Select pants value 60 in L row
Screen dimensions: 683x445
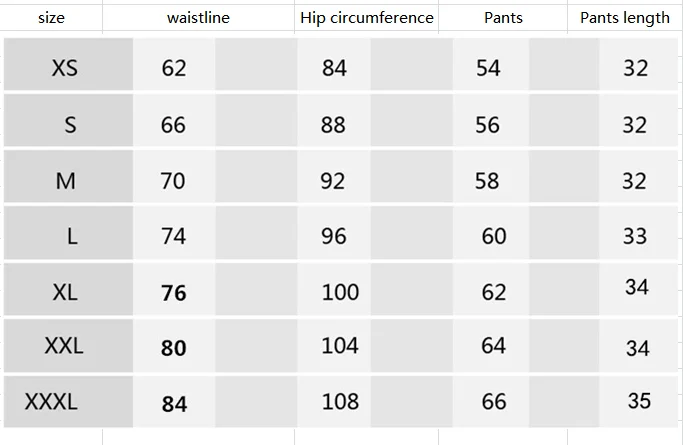494,236
